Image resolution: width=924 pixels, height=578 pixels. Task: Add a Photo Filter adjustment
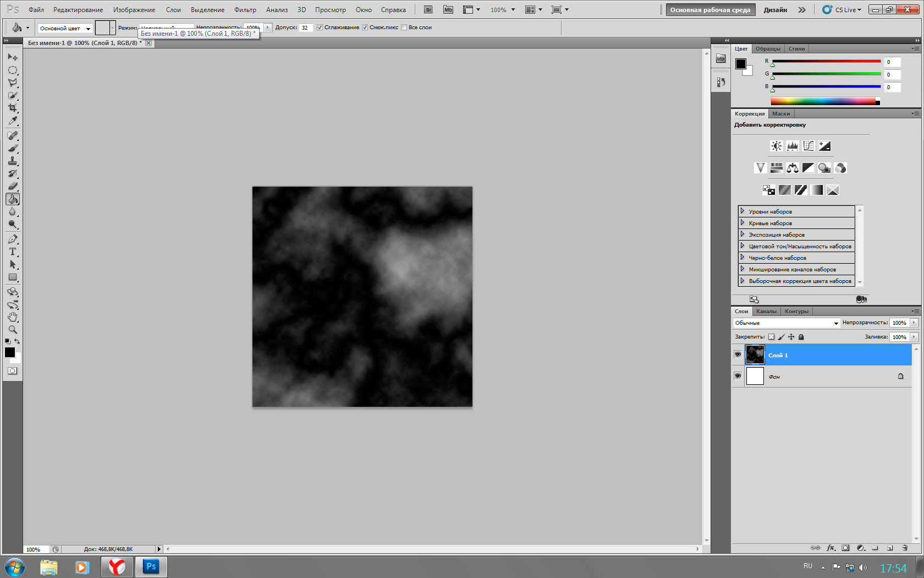click(x=824, y=168)
